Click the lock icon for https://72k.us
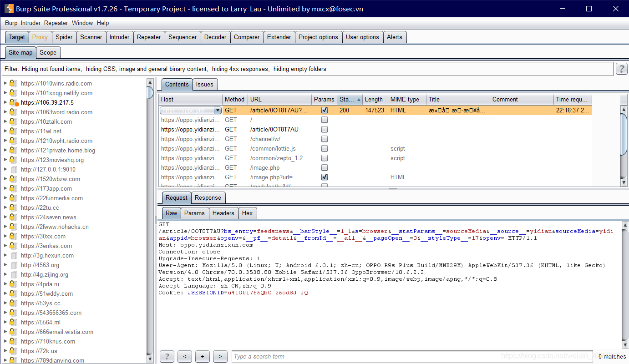 coord(13,351)
